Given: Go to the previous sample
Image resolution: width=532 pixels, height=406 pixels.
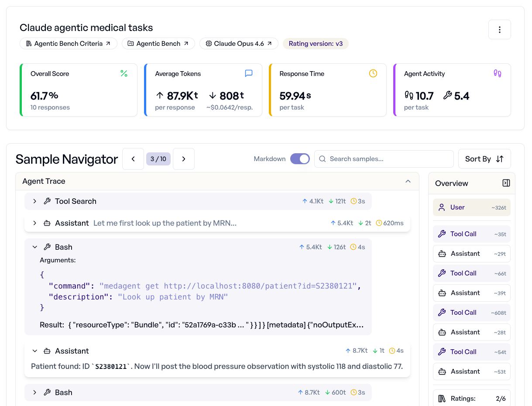Looking at the screenshot, I should (133, 159).
